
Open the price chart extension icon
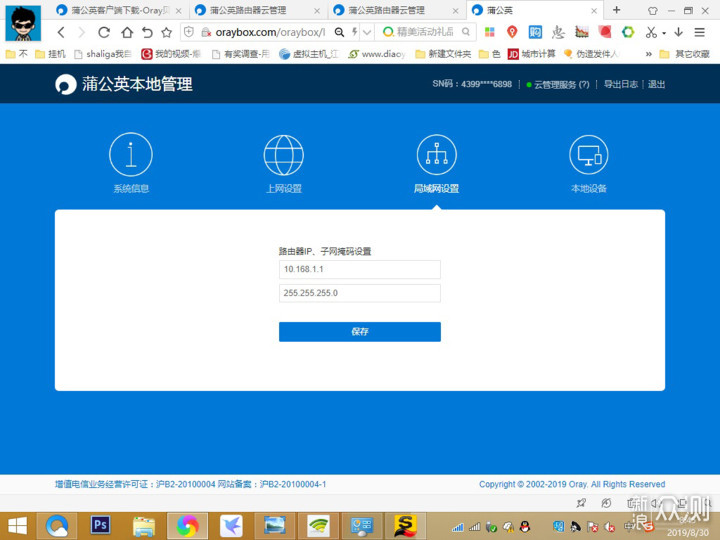point(581,32)
